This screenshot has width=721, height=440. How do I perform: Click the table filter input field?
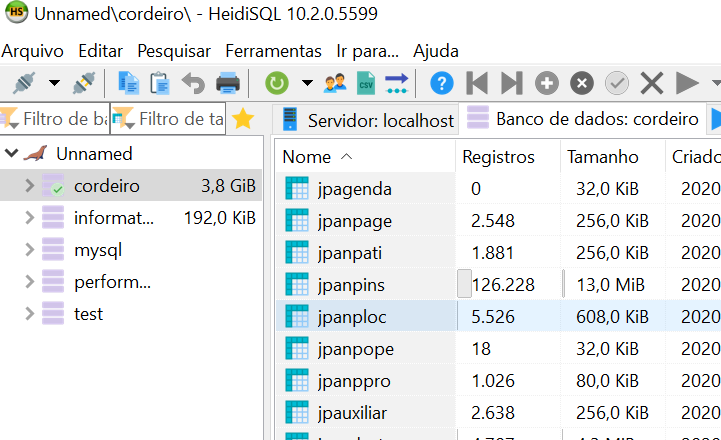point(168,119)
